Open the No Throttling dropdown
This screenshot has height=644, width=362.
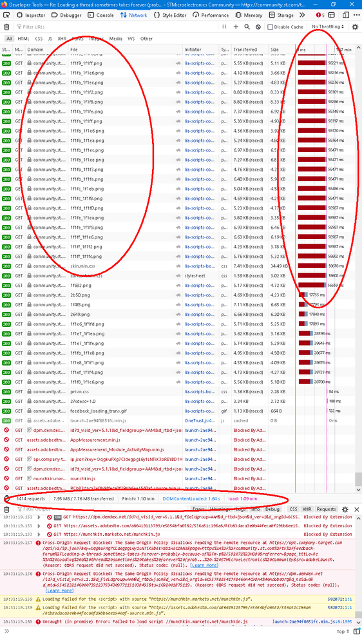(327, 26)
